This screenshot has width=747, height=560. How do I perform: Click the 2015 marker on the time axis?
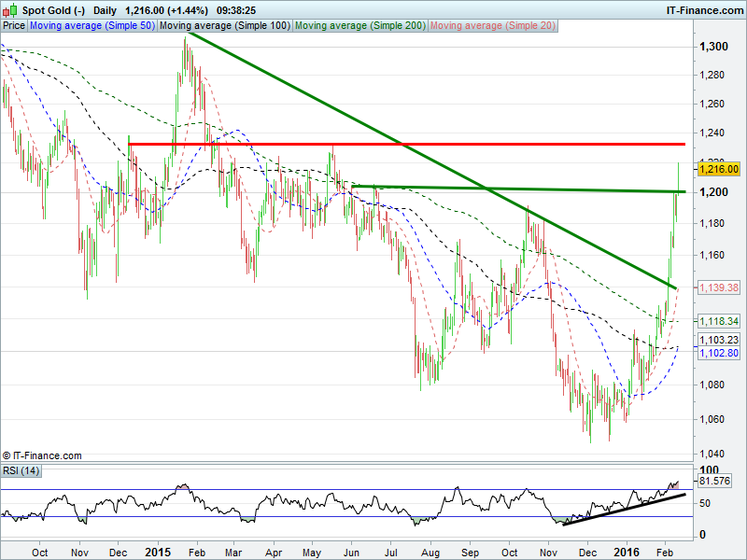click(158, 552)
